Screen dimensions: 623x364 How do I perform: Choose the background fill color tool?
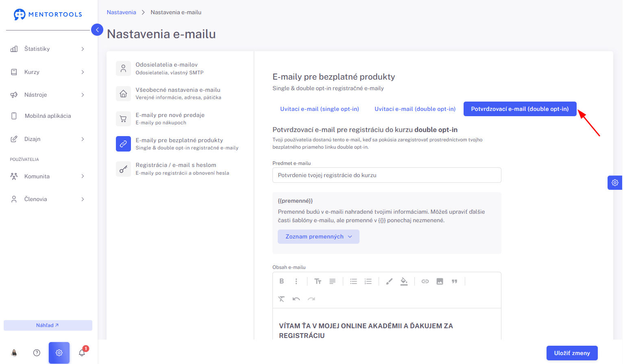[404, 281]
